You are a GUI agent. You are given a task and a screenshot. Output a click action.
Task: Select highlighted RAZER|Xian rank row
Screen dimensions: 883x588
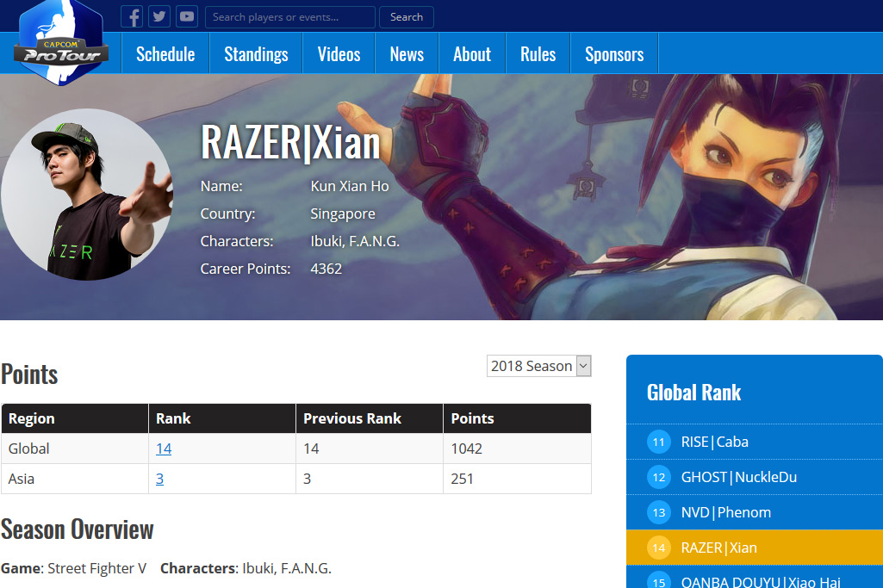755,548
